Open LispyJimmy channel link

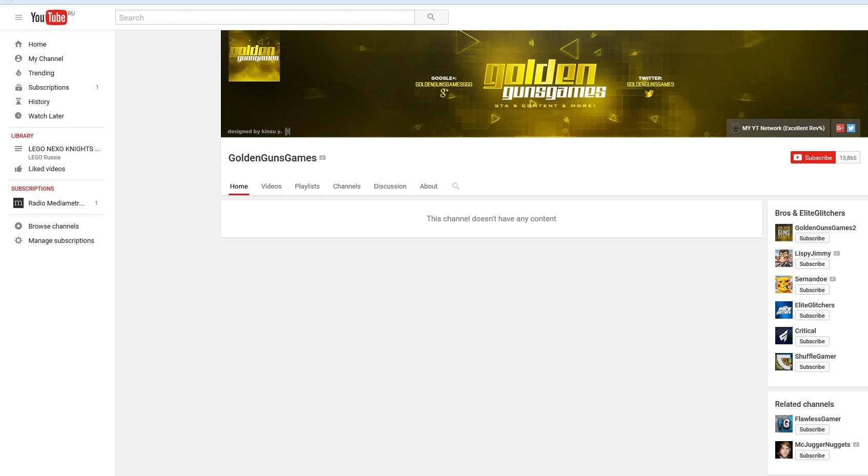[813, 254]
